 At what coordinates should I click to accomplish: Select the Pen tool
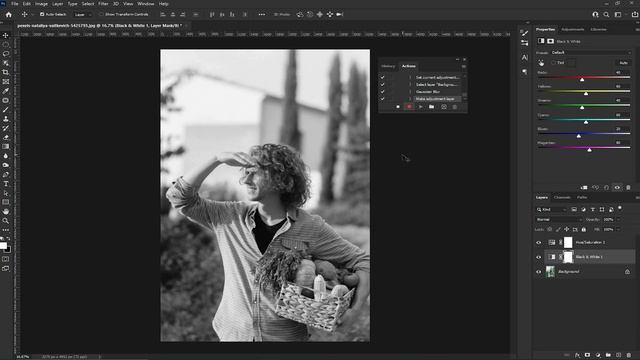(6, 175)
